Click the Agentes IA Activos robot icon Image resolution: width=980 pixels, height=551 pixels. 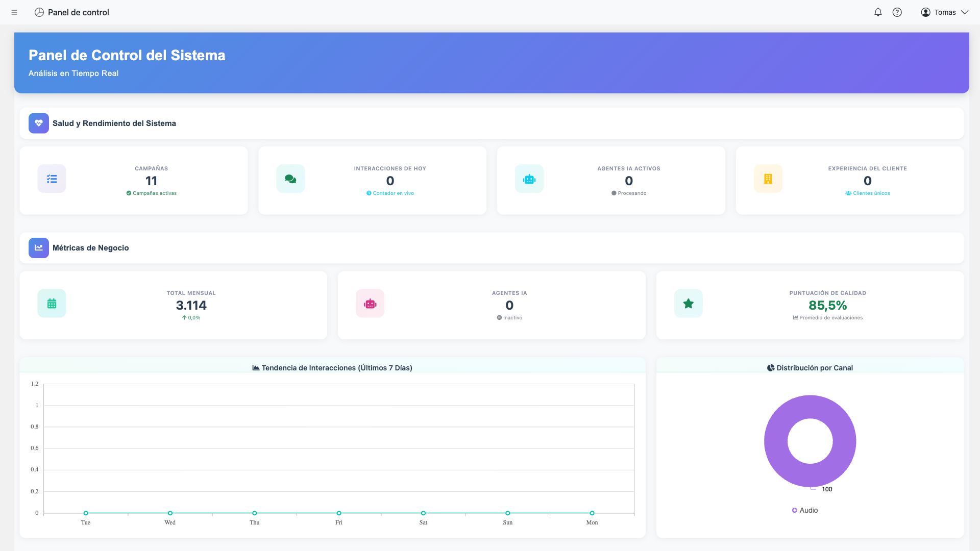(x=529, y=179)
